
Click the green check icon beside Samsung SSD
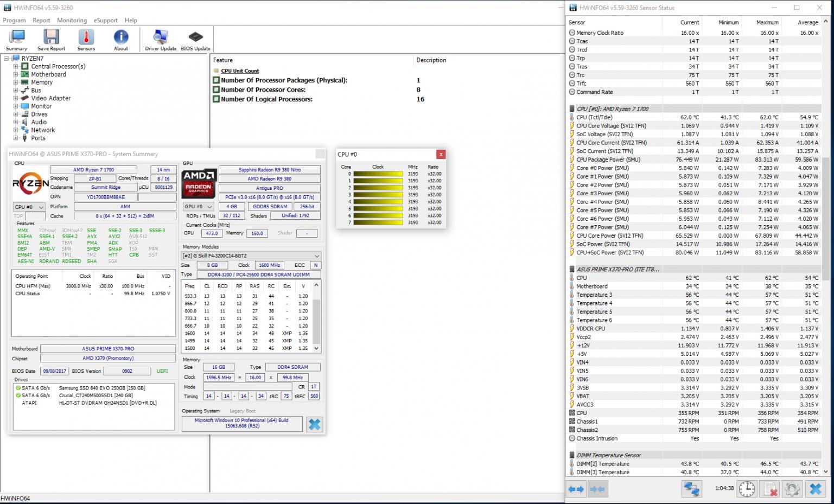pyautogui.click(x=18, y=388)
